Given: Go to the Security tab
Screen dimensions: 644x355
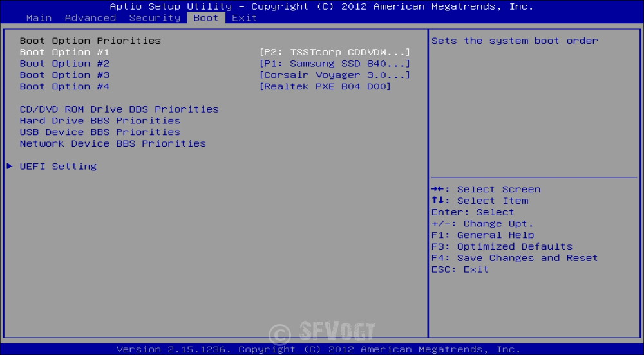Looking at the screenshot, I should pos(155,18).
